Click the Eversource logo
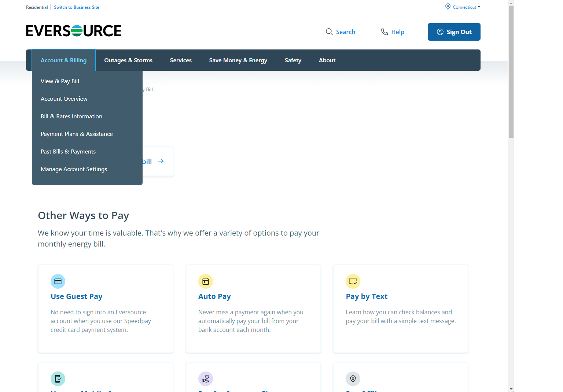The image size is (563, 392). pyautogui.click(x=74, y=31)
